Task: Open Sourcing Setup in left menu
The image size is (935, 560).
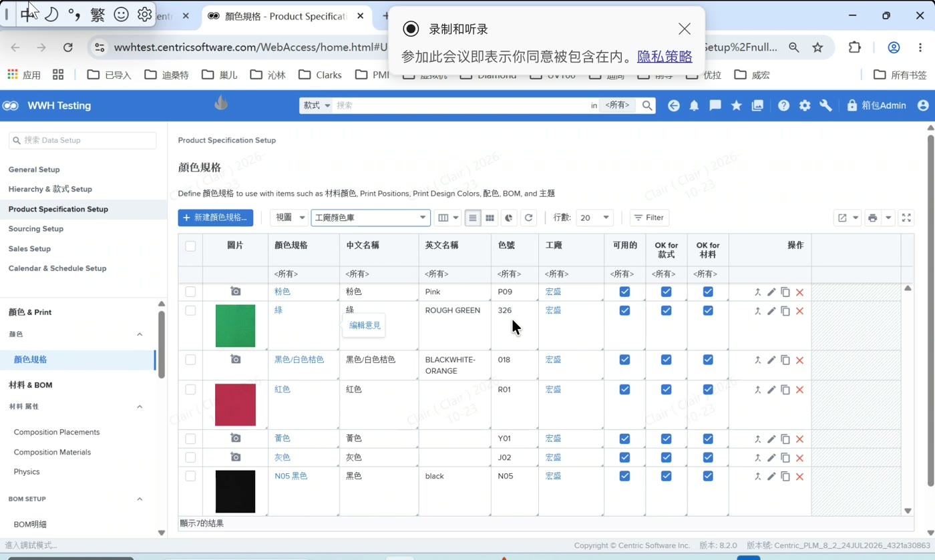Action: click(36, 229)
